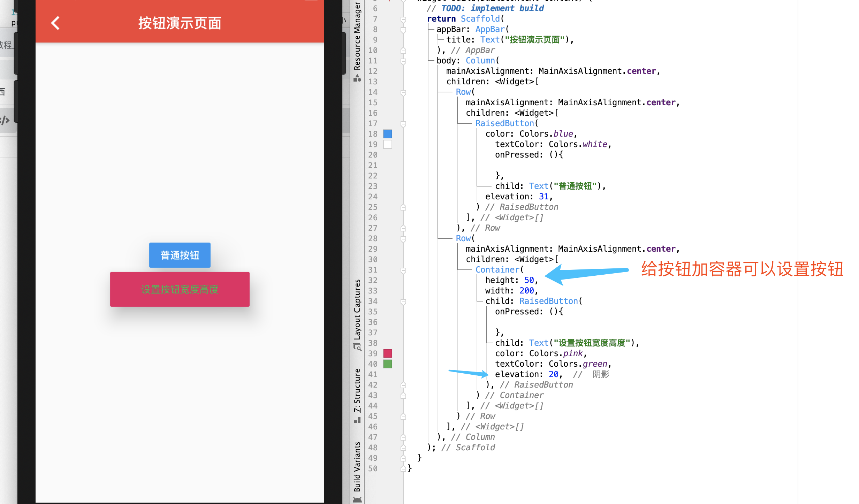Viewport: 859px width, 504px height.
Task: Click the blue color swatch on line 18
Action: pos(388,134)
